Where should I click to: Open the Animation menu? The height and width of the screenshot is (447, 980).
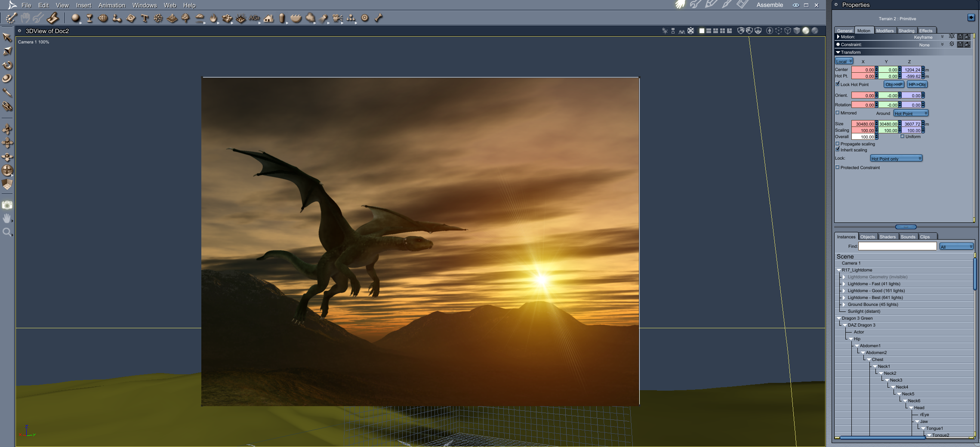(x=112, y=5)
